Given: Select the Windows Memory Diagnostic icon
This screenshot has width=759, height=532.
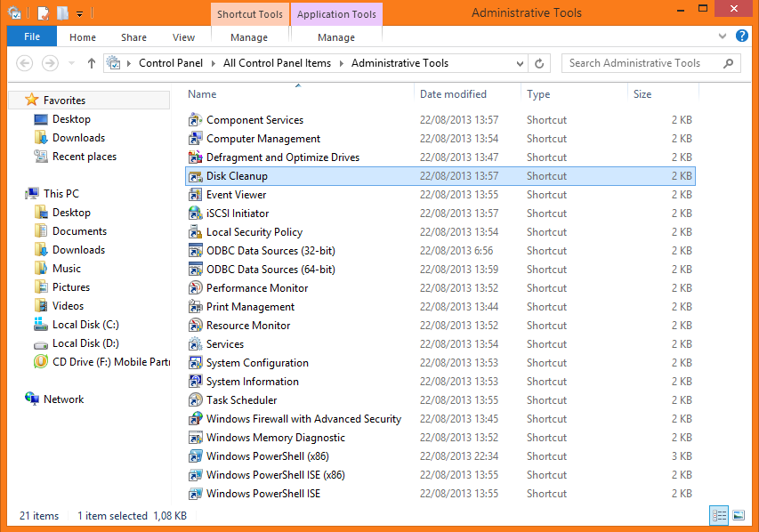Looking at the screenshot, I should pos(195,437).
